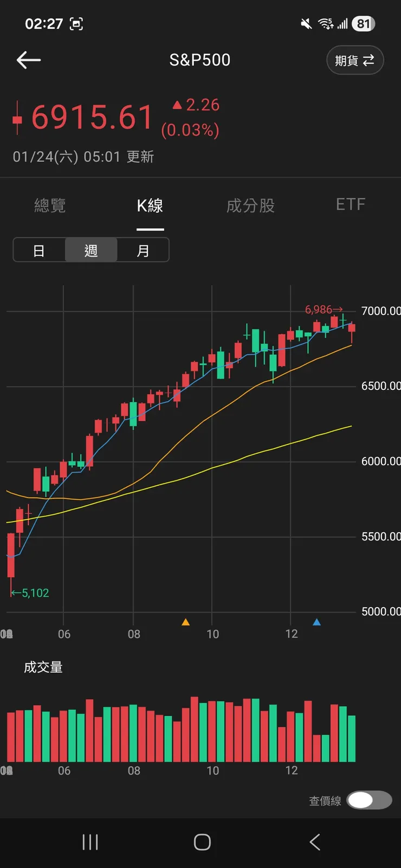The height and width of the screenshot is (868, 401).
Task: Tap the 5,102 low price label
Action: [31, 593]
